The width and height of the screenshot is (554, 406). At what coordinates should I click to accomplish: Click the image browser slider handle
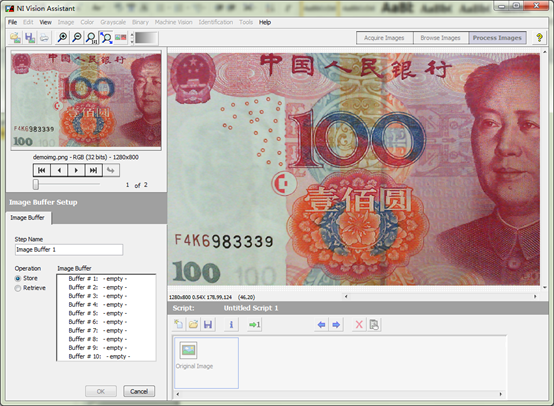[36, 184]
